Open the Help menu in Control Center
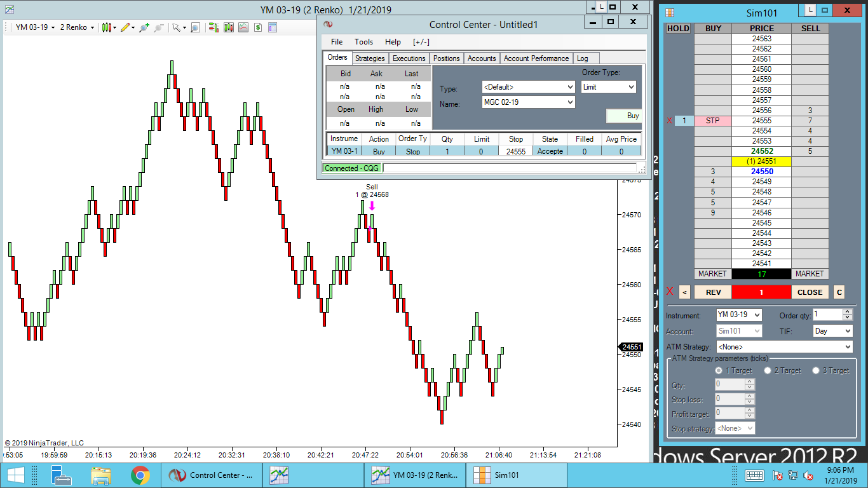 [x=393, y=42]
